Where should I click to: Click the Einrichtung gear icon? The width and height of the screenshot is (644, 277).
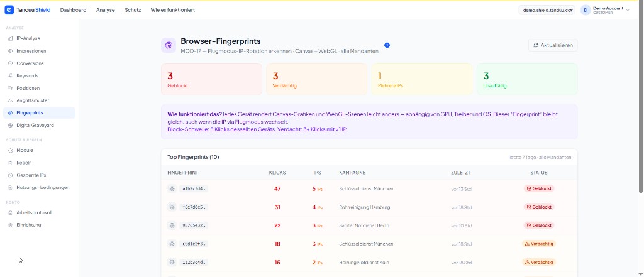click(x=10, y=225)
